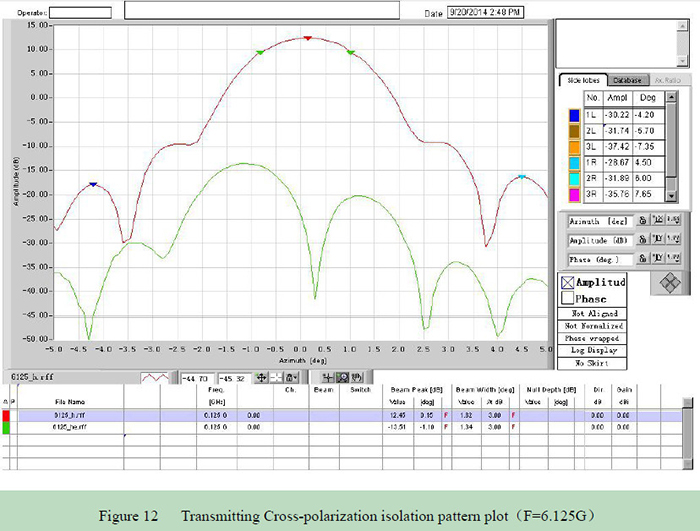
Task: Toggle the No Skirt button
Action: coord(592,363)
